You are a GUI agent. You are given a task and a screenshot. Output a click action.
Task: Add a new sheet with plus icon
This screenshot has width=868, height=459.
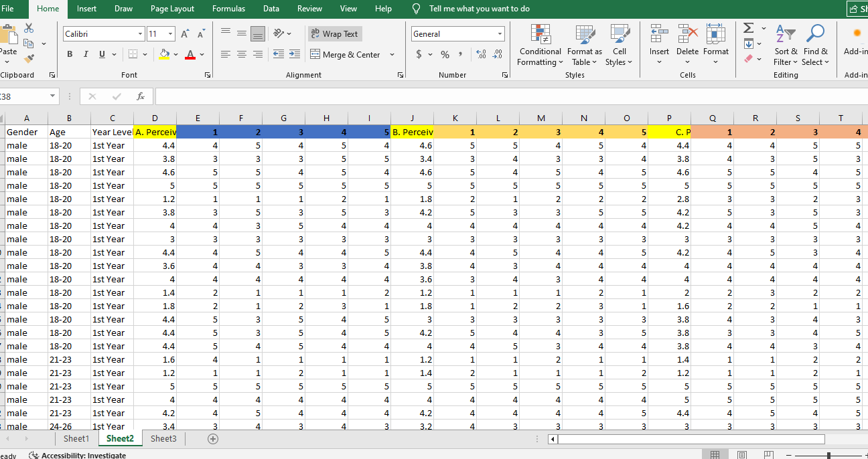213,439
